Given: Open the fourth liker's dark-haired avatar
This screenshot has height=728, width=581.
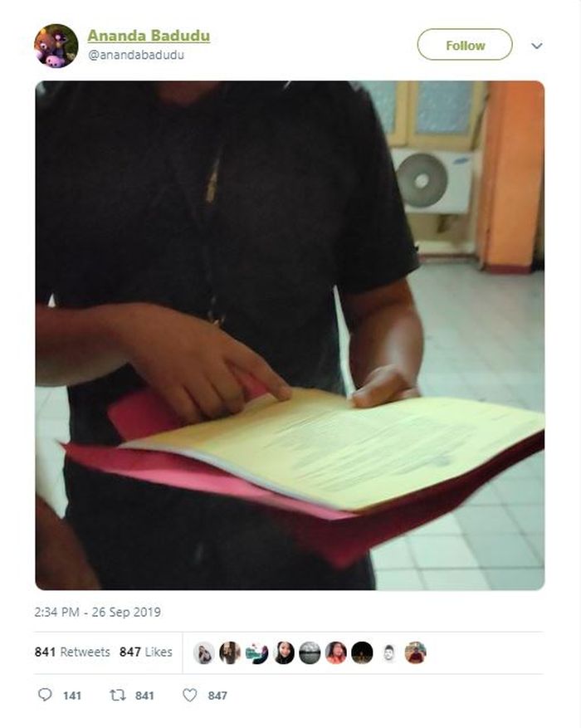Looking at the screenshot, I should click(284, 652).
